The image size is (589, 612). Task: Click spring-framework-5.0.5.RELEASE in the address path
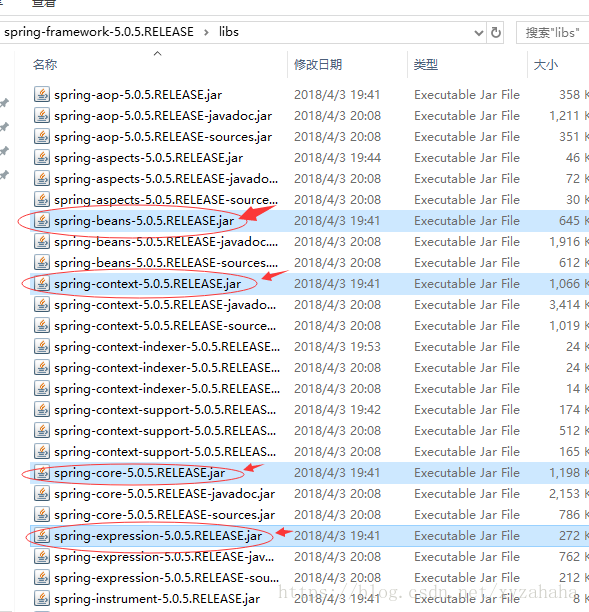pyautogui.click(x=99, y=32)
